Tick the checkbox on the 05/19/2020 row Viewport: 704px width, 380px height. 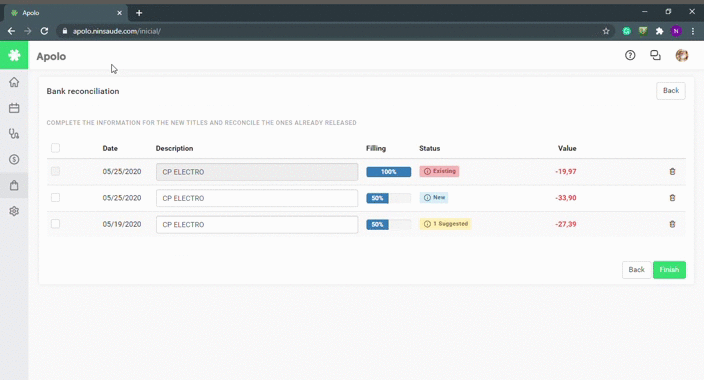[55, 224]
